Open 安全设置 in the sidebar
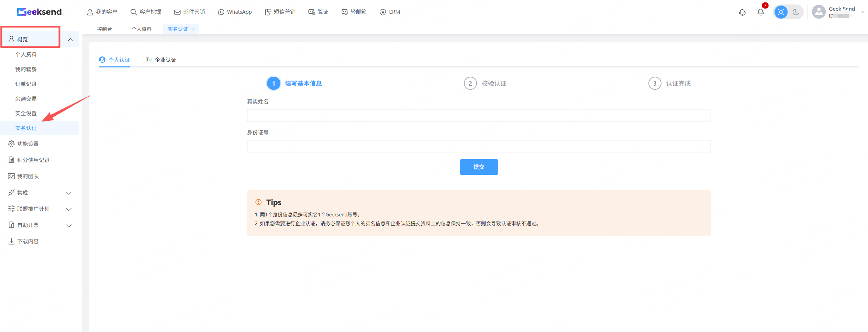The width and height of the screenshot is (868, 332). pyautogui.click(x=26, y=113)
